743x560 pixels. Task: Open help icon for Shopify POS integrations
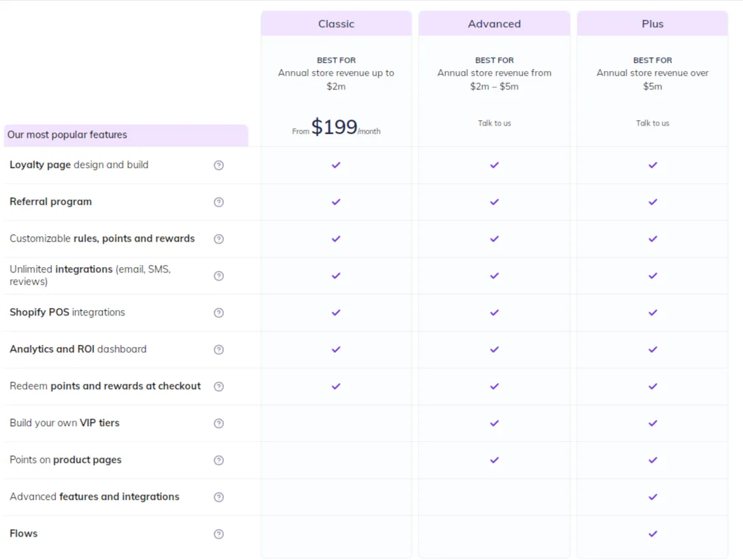[x=219, y=313]
